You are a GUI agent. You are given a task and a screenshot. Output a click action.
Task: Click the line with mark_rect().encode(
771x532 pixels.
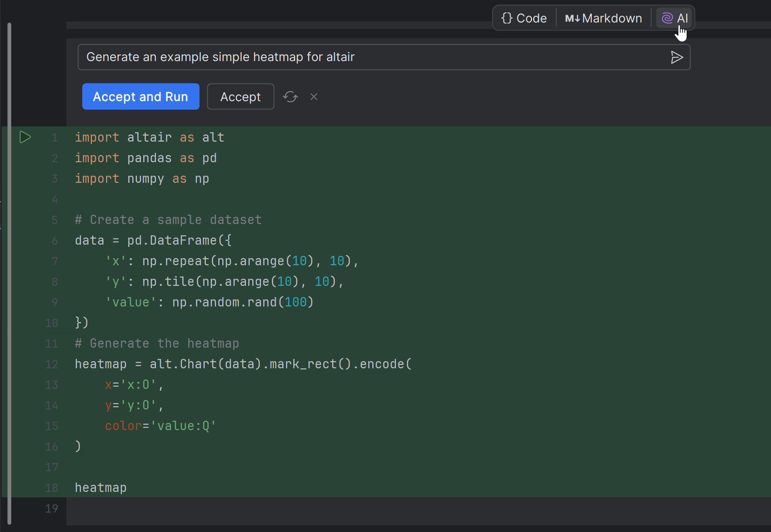(243, 364)
